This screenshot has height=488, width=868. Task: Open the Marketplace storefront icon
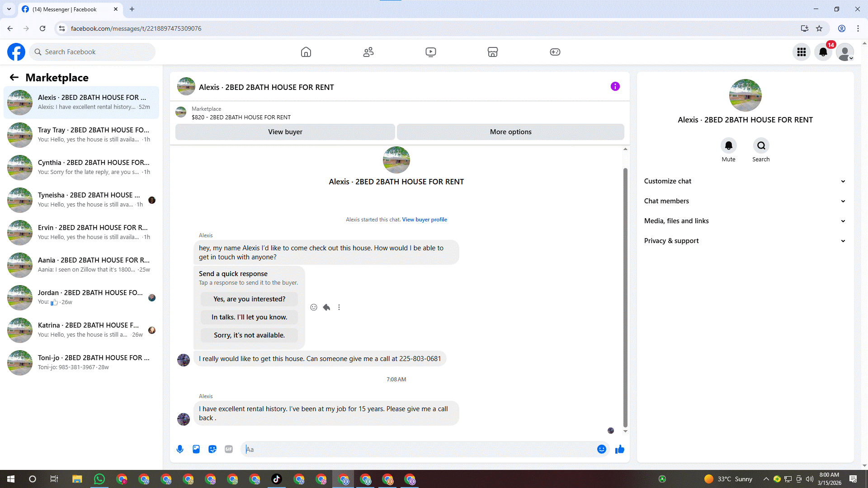[493, 52]
